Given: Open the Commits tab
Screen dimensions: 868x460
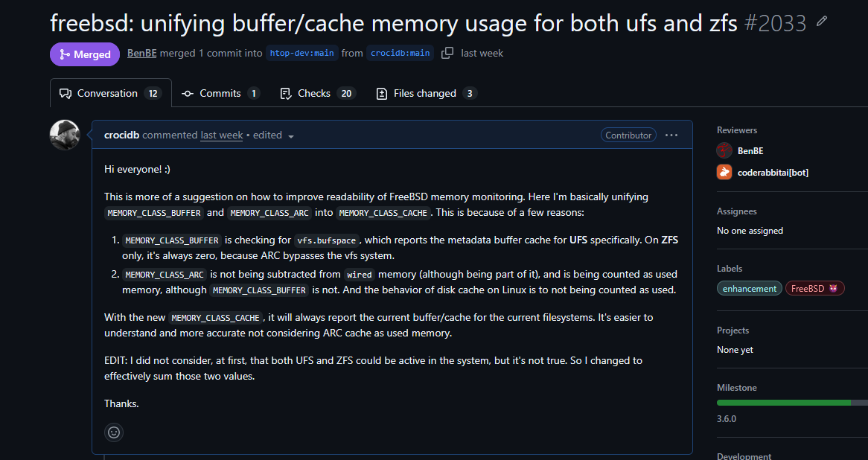Looking at the screenshot, I should coord(221,94).
